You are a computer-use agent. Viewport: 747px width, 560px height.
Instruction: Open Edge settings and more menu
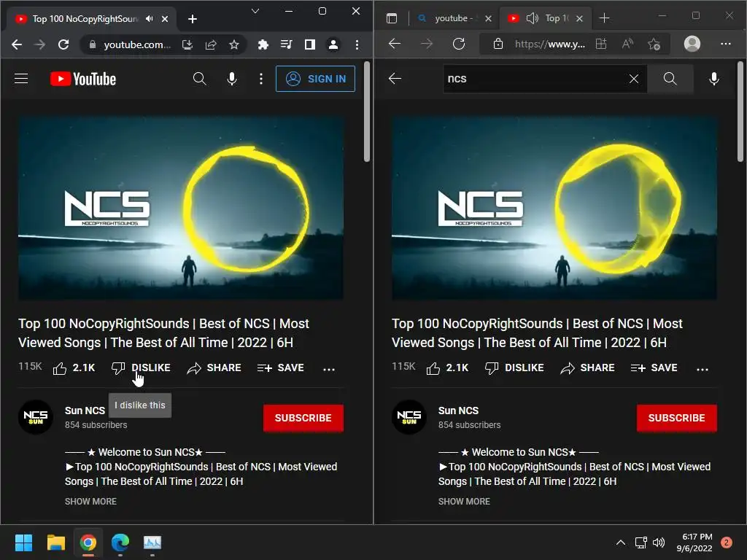click(x=726, y=44)
